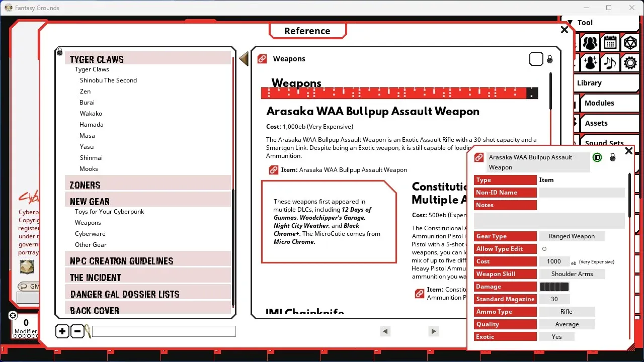Click the modifier target icon above Modifier box
Screen dimensions: 644x362
tap(13, 316)
